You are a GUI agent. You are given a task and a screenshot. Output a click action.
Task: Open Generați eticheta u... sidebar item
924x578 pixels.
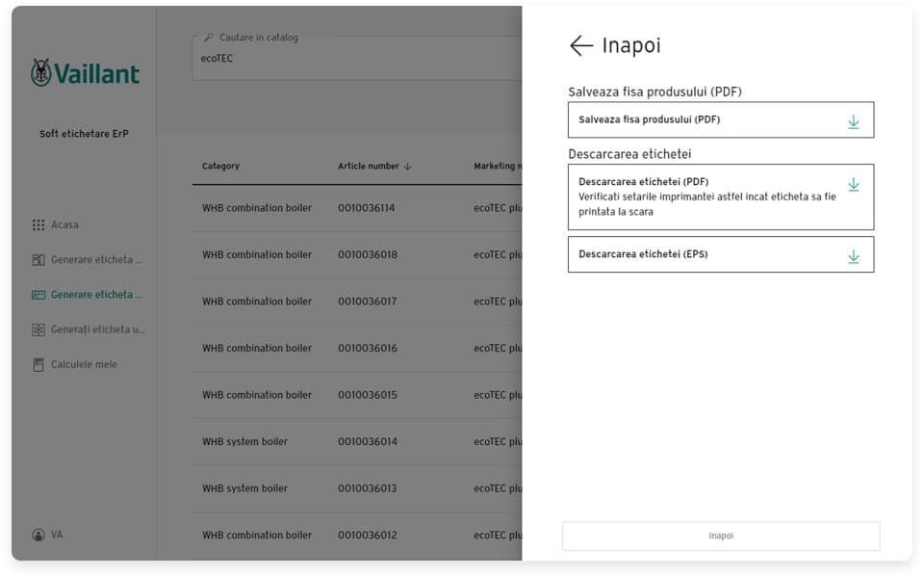tap(97, 329)
